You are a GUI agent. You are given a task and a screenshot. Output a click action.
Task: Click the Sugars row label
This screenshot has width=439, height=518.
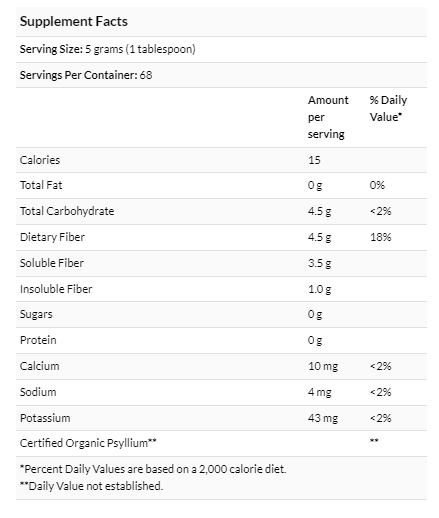pos(36,314)
